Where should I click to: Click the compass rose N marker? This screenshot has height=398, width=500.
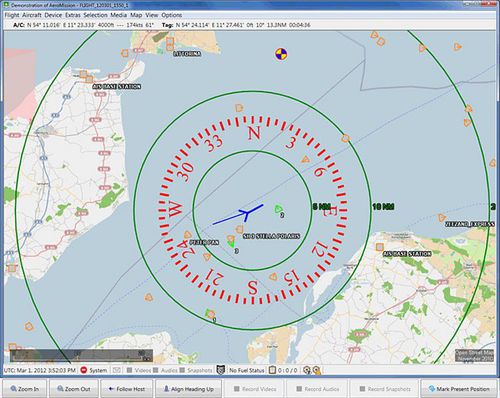tap(254, 133)
